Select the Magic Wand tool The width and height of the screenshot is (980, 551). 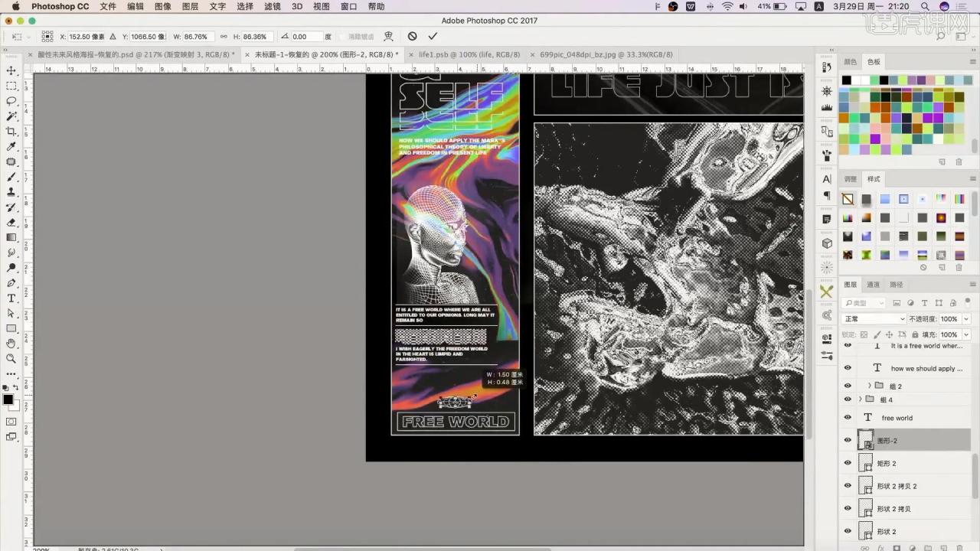click(11, 116)
